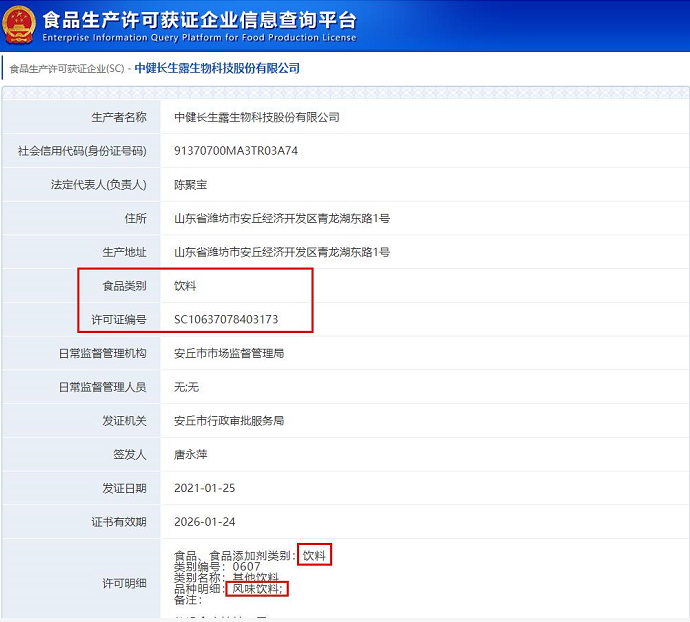Image resolution: width=690 pixels, height=622 pixels.
Task: Click blue company title 中健长生露生物科技股份有限公司 in breadcrumb
Action: pos(217,68)
